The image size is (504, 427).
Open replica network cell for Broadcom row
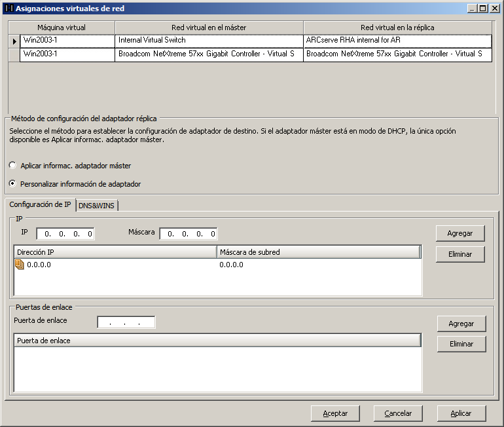click(x=397, y=54)
